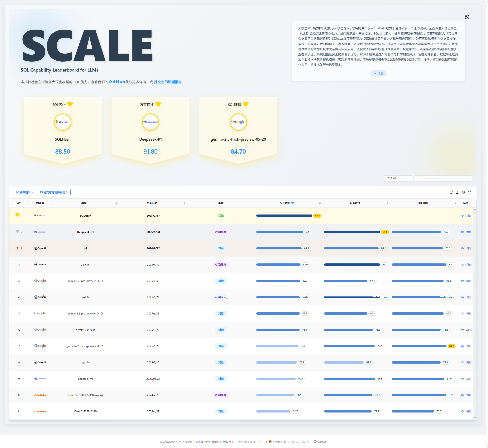Screen dimensions: 488x448
Task: Click SQLFlash logo in rank 1 table row
Action: (x=39, y=215)
